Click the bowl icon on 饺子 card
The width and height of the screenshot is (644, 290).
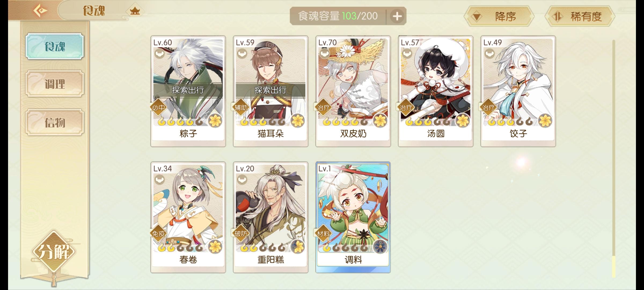pos(489,54)
